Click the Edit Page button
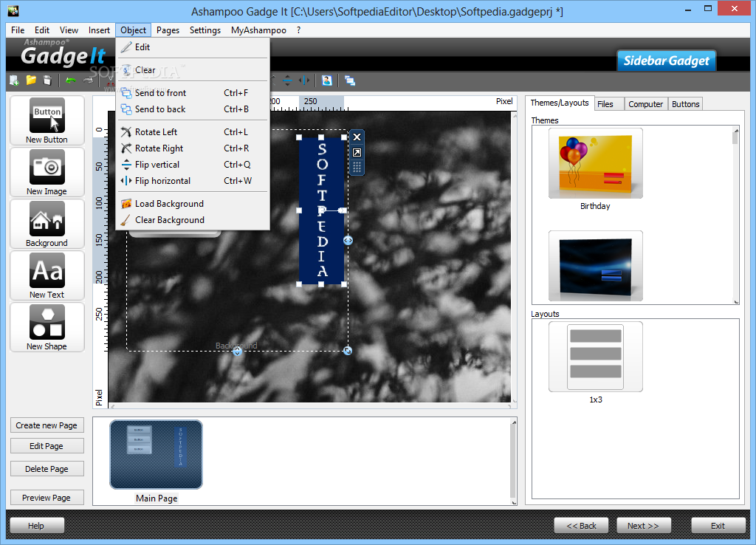Viewport: 756px width, 545px height. pos(47,446)
